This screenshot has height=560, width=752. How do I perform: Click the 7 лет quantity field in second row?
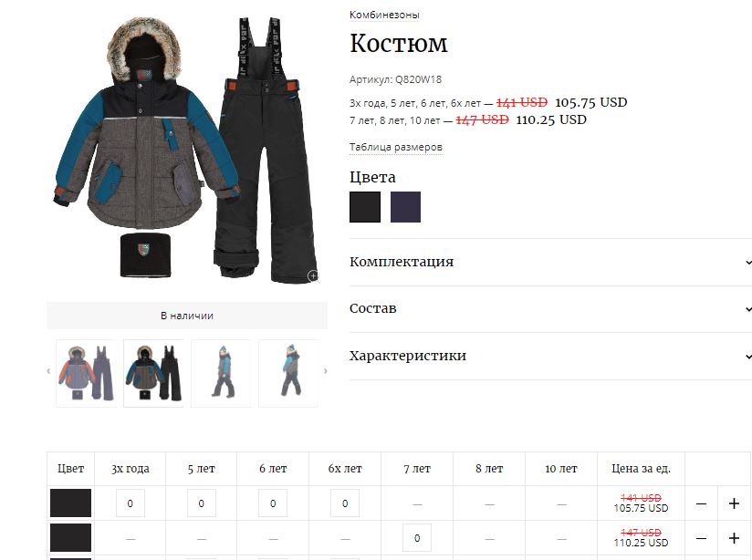pos(417,538)
